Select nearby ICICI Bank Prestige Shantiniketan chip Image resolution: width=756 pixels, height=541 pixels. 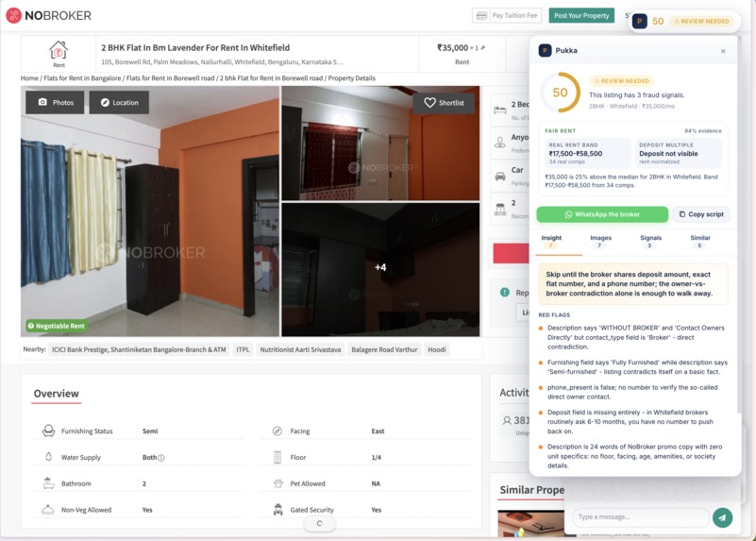(x=139, y=349)
